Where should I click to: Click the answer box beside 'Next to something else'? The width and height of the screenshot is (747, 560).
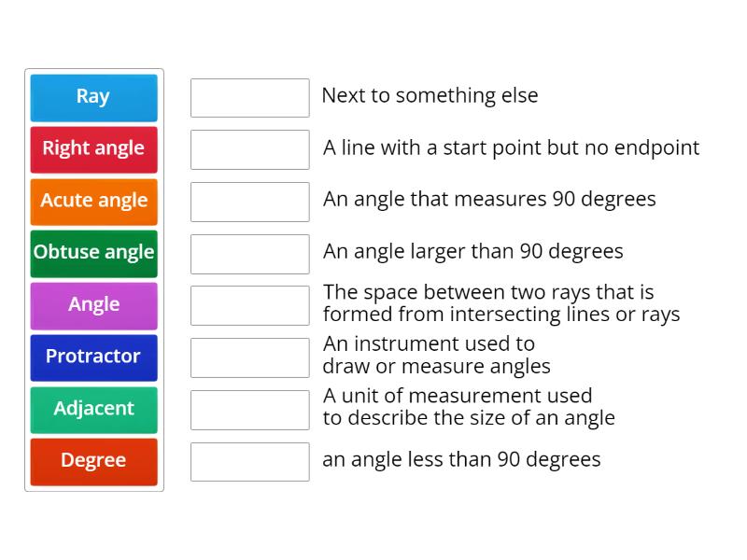249,97
